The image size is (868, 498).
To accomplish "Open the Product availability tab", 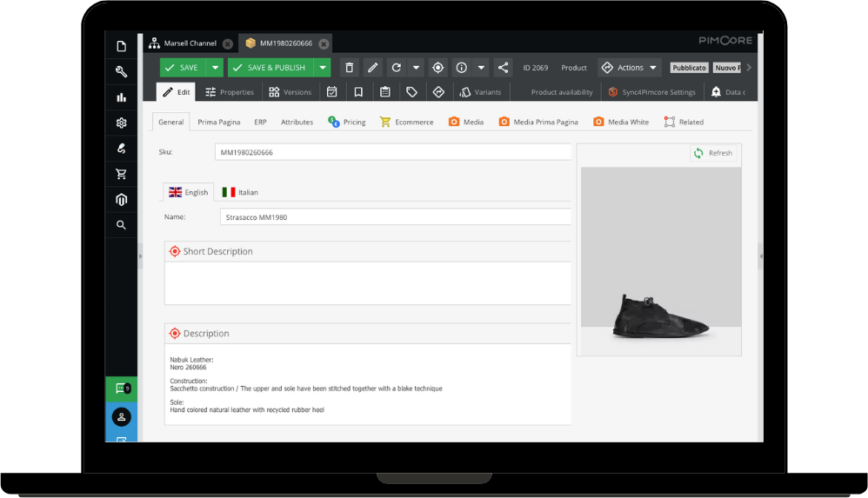I will (562, 92).
